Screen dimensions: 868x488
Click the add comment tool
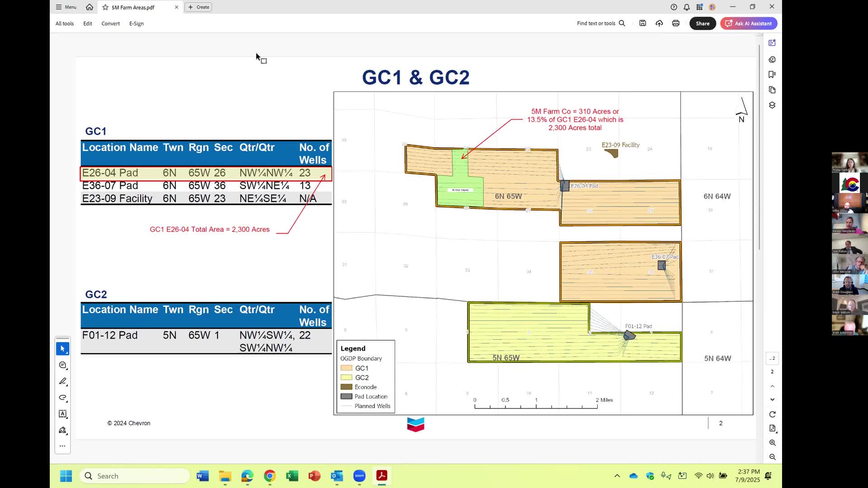[62, 365]
